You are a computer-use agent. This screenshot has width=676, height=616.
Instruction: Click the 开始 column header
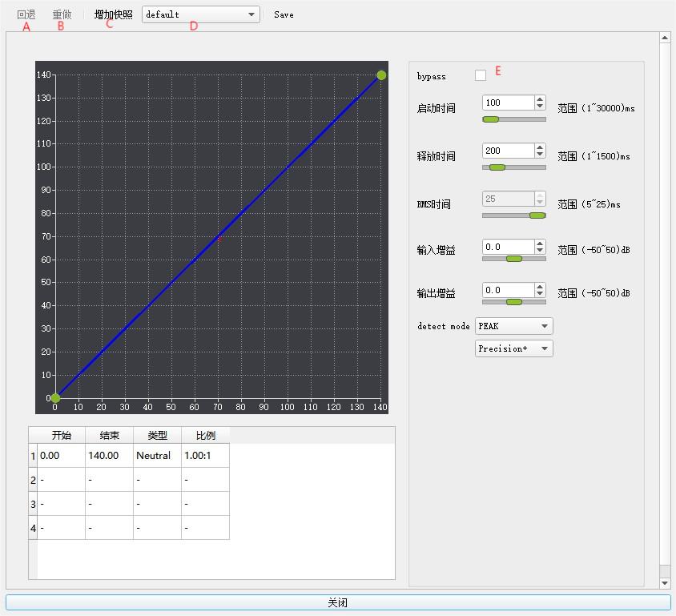(x=61, y=436)
